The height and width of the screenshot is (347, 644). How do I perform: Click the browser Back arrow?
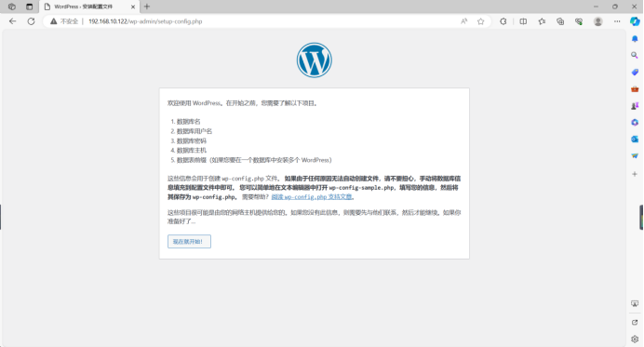[x=12, y=21]
